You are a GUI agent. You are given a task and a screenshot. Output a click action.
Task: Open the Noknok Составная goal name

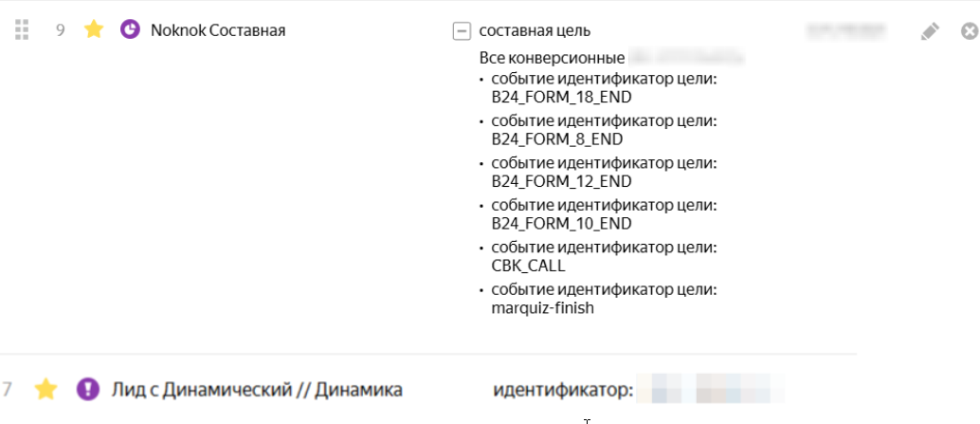point(218,30)
